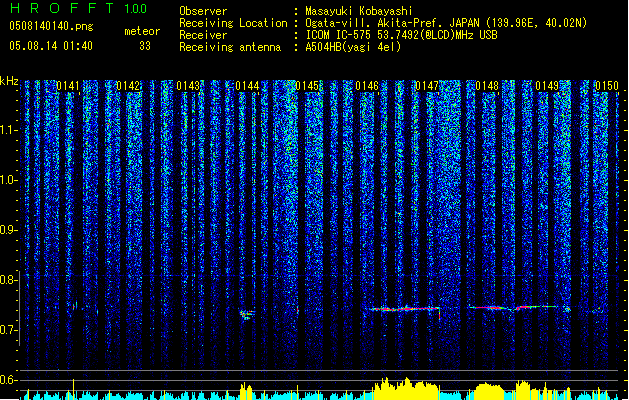Click the 0.8 frequency axis label
Screen dimensions: 629x400
9,280
